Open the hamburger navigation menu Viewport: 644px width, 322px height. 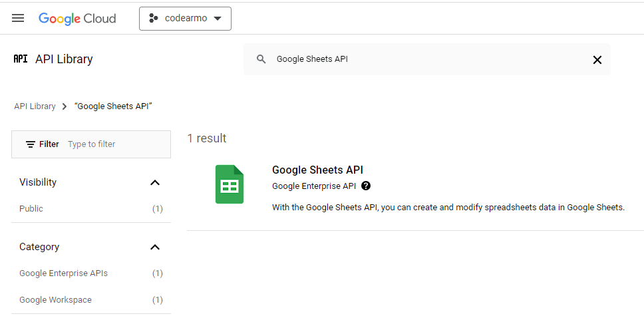point(18,18)
